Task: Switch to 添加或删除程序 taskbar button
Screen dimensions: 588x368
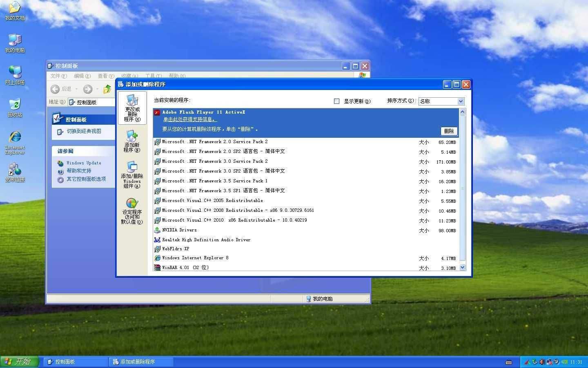Action: (x=141, y=362)
